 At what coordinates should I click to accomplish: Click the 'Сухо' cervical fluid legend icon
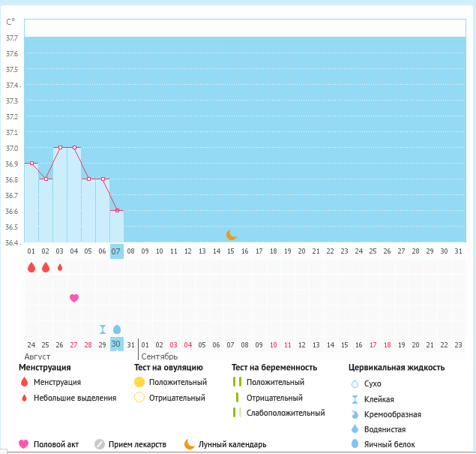355,383
